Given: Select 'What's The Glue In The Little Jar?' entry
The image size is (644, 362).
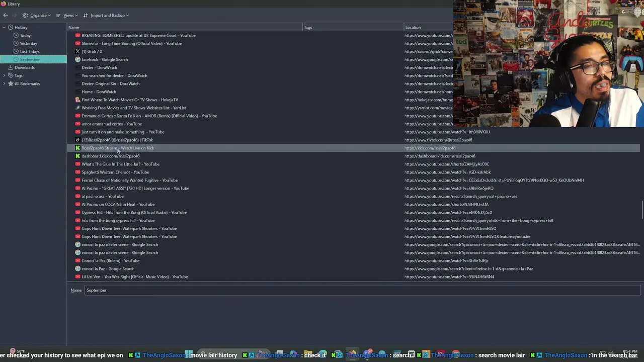Looking at the screenshot, I should (120, 164).
